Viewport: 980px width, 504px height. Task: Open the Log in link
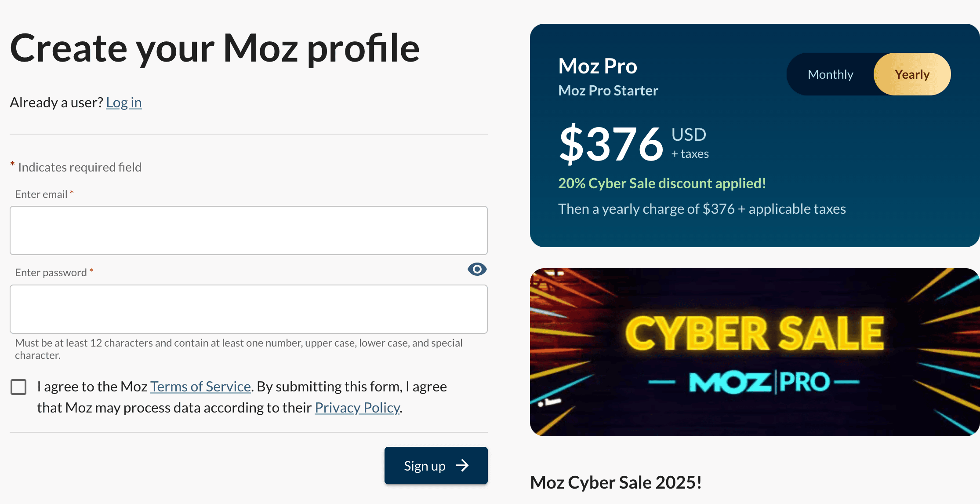point(124,102)
